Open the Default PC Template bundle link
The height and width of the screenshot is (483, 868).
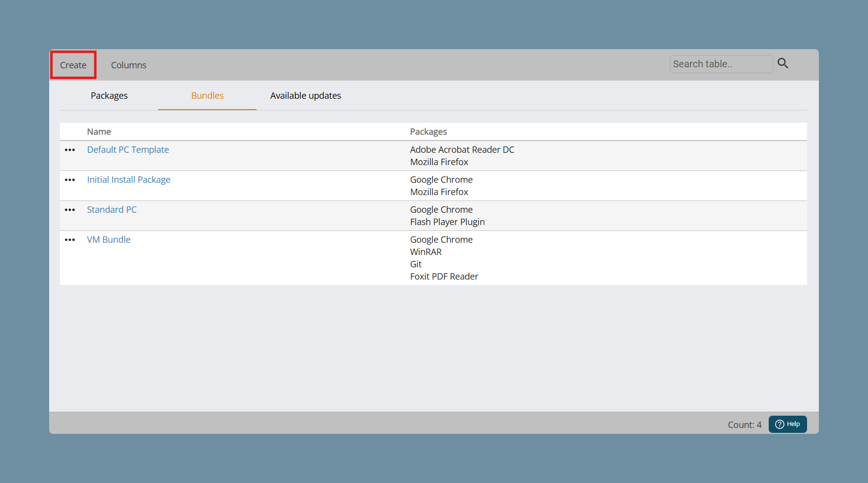coord(128,149)
